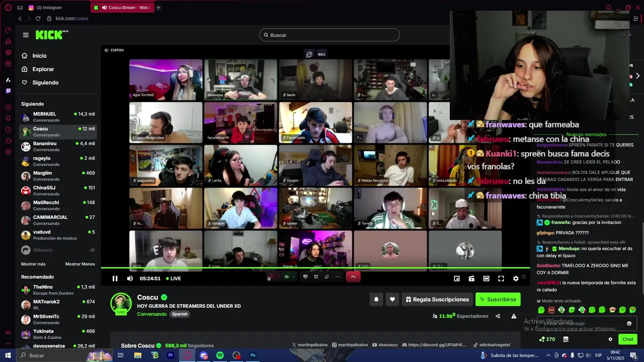
Task: Reload the page
Action: pos(38,19)
